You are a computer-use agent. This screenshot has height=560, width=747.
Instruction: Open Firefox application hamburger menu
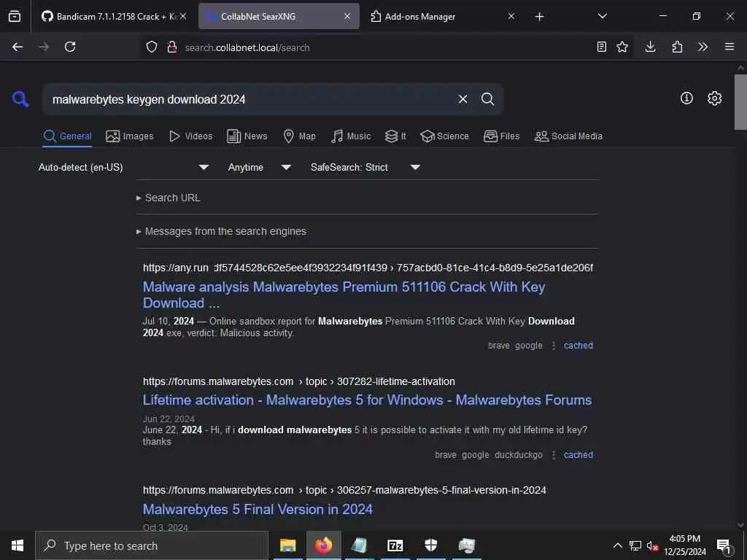(729, 47)
